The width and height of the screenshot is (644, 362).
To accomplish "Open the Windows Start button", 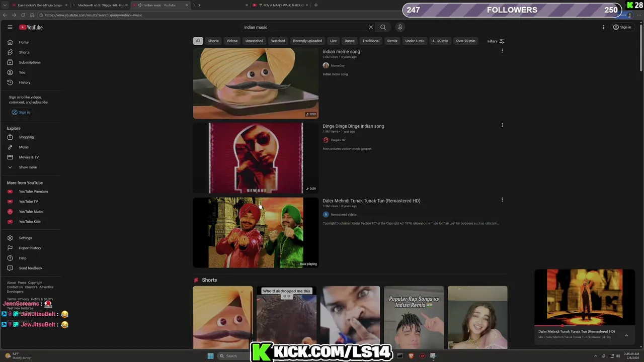I will [x=210, y=356].
